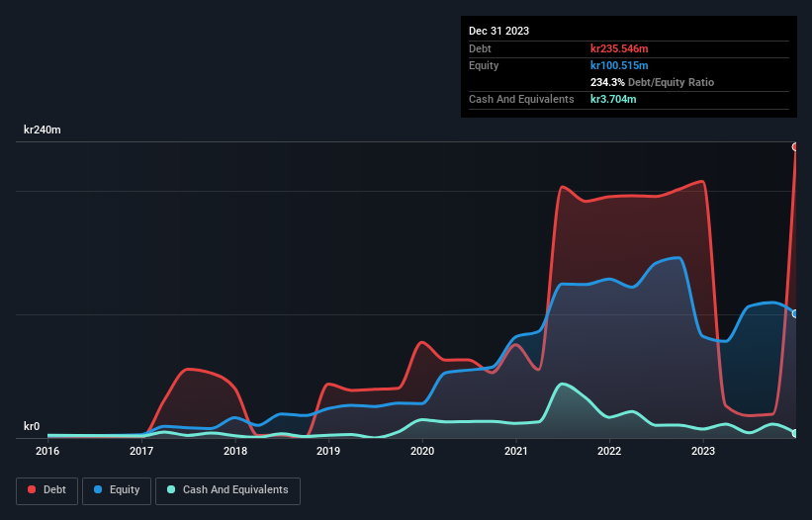The width and height of the screenshot is (812, 520).
Task: Click the Cash And Equivalents tooltip label
Action: coord(521,99)
